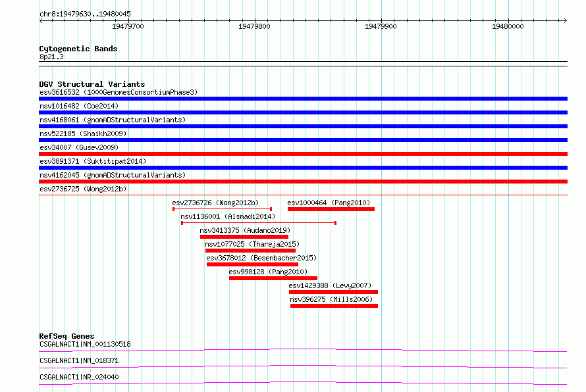Open the nsv3413375 (Audano2019) label
This screenshot has height=392, width=586.
click(245, 230)
